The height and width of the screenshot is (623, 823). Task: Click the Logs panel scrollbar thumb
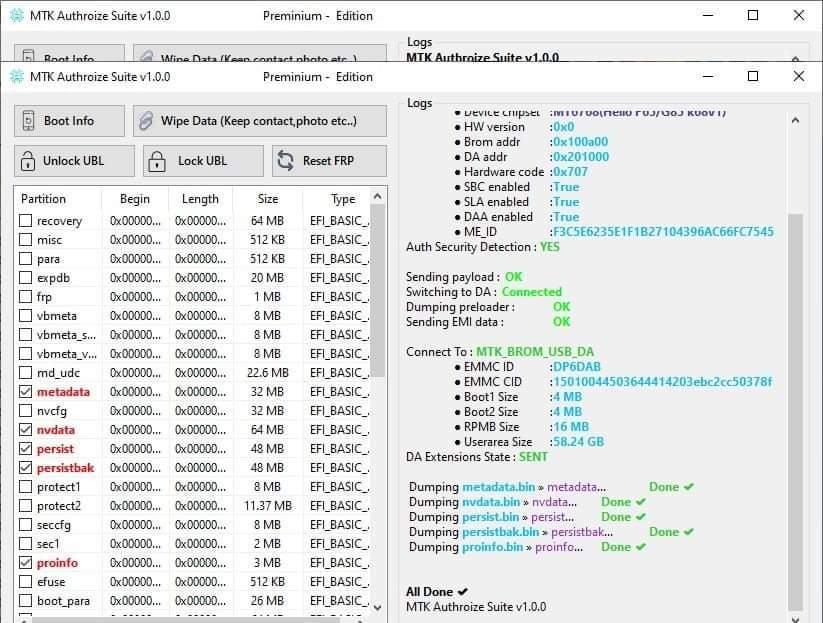(796, 412)
